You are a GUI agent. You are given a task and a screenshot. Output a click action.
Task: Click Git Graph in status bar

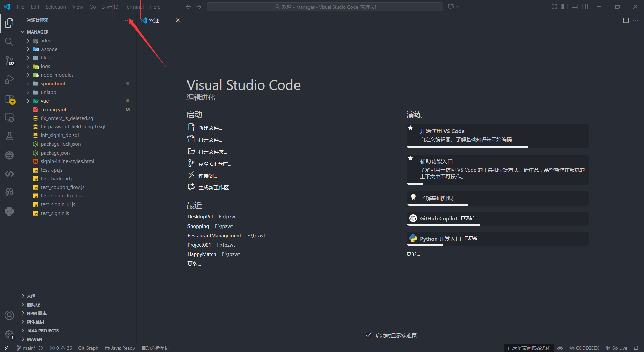click(88, 348)
